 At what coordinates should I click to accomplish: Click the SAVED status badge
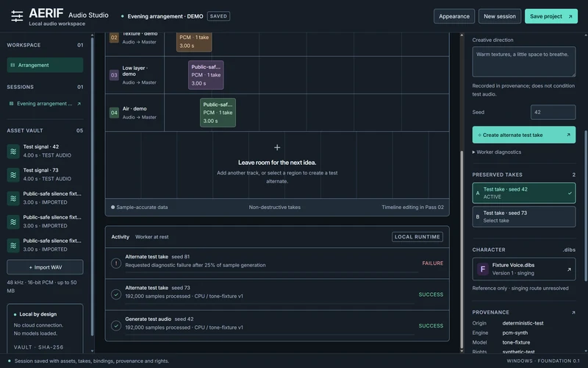tap(218, 16)
